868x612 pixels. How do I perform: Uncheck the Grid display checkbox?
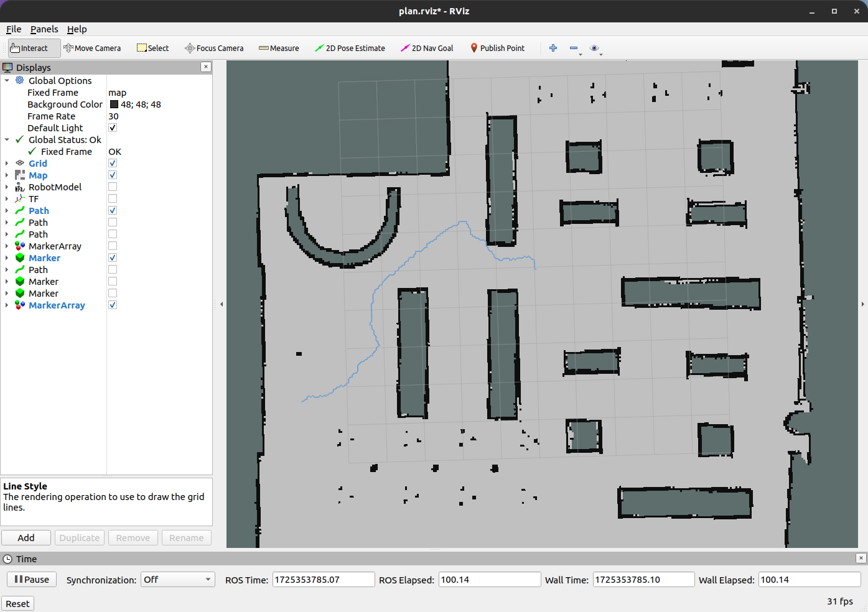point(113,163)
